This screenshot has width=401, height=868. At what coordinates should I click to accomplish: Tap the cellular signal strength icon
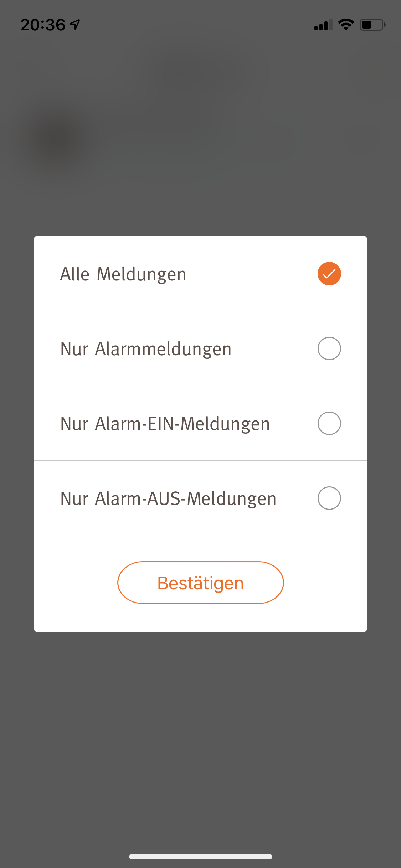tap(323, 25)
